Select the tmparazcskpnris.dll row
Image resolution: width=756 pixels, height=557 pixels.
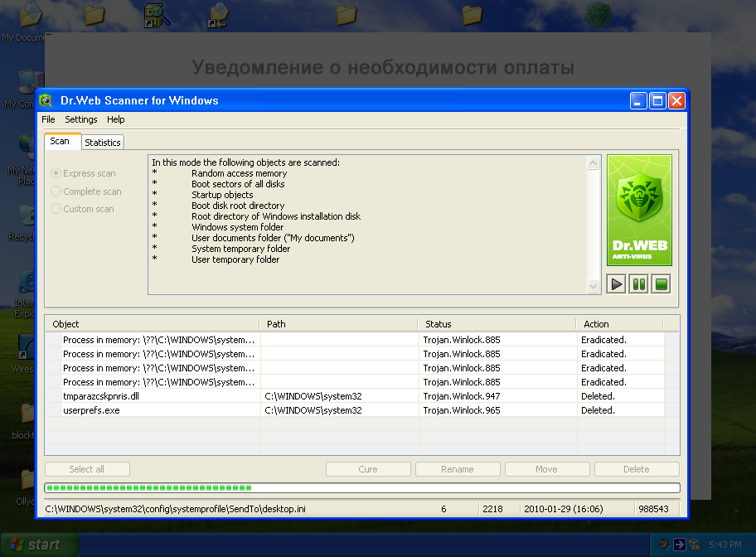pyautogui.click(x=355, y=396)
